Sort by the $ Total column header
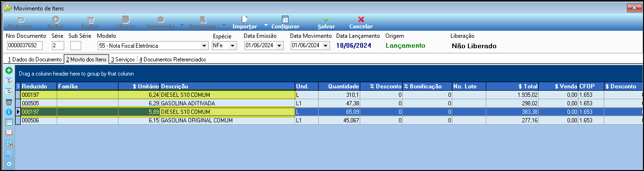644x171 pixels. (512, 86)
